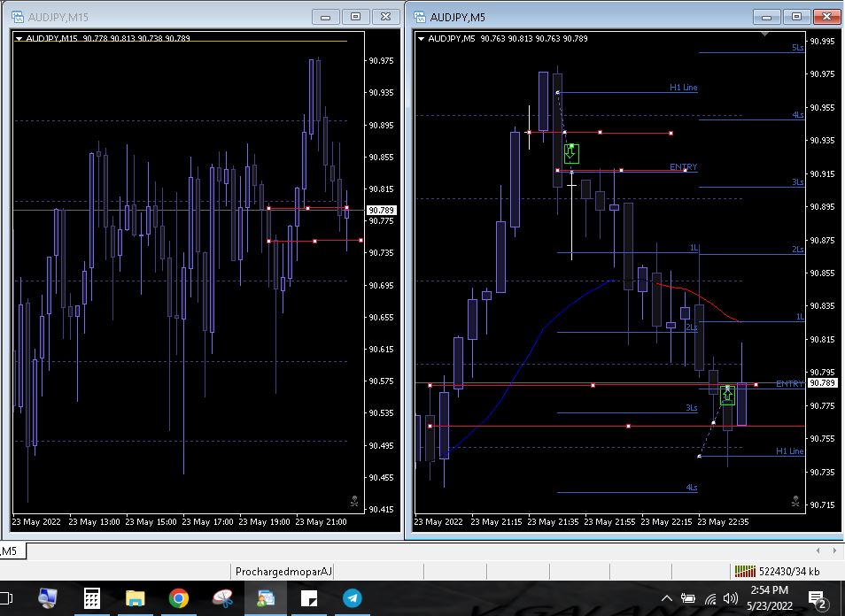Open the Calculator app in taskbar
The image size is (845, 616).
point(91,598)
